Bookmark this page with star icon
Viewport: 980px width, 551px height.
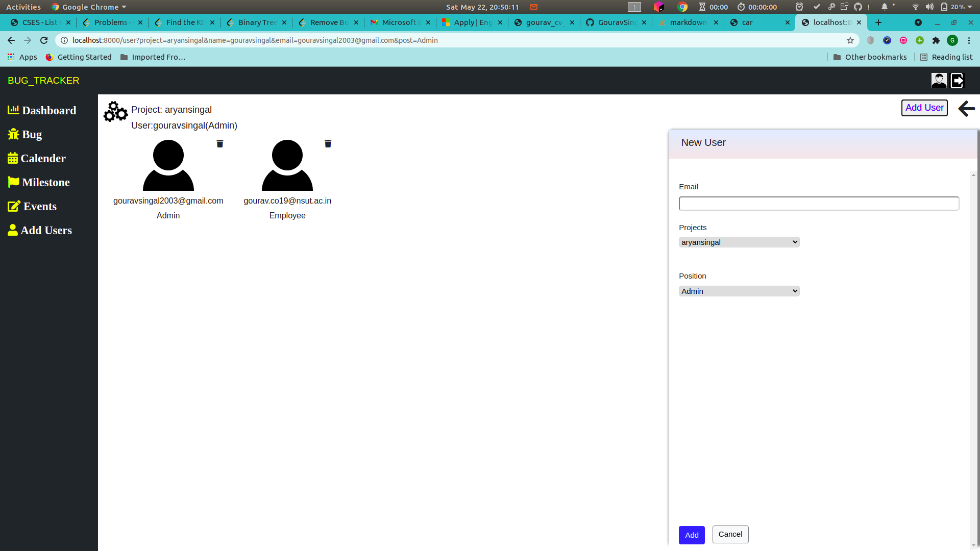(850, 40)
